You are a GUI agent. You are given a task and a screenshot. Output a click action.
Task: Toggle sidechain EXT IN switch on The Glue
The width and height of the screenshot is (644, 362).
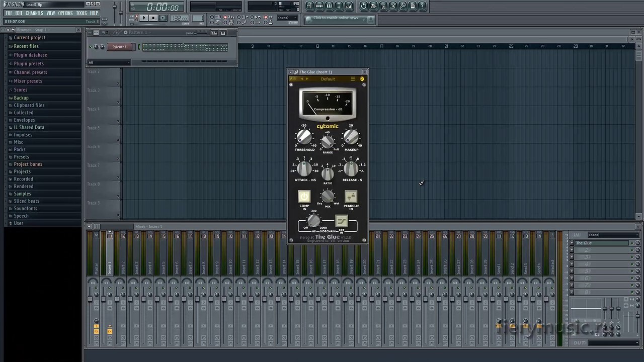[341, 222]
